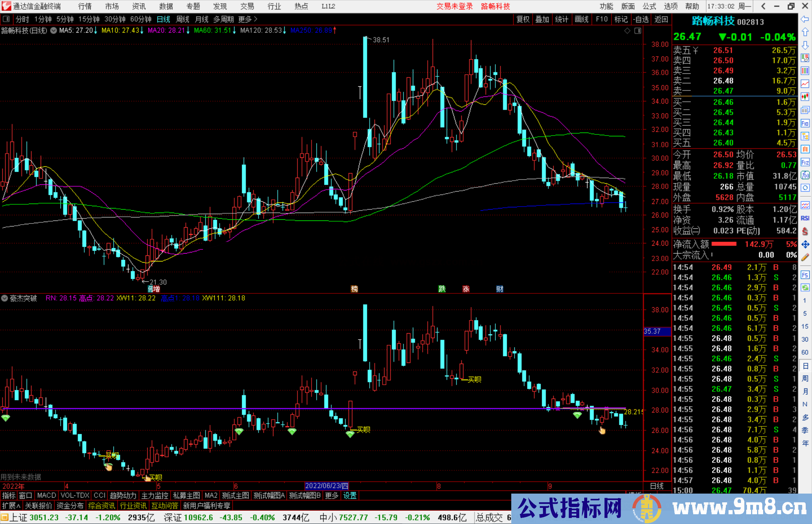Viewport: 812px width, 524px height.
Task: Select the RSI indicator icon in right sidebar
Action: click(x=805, y=218)
